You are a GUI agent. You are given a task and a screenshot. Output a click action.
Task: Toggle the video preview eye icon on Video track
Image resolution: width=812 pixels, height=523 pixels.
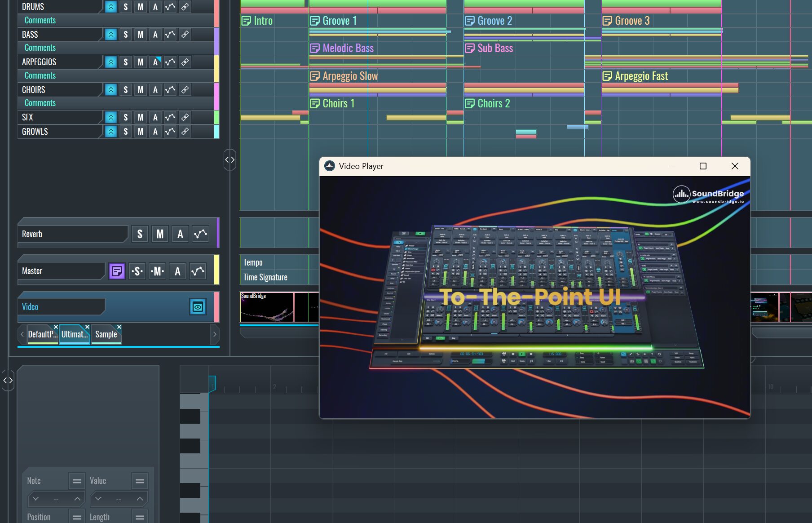(197, 306)
